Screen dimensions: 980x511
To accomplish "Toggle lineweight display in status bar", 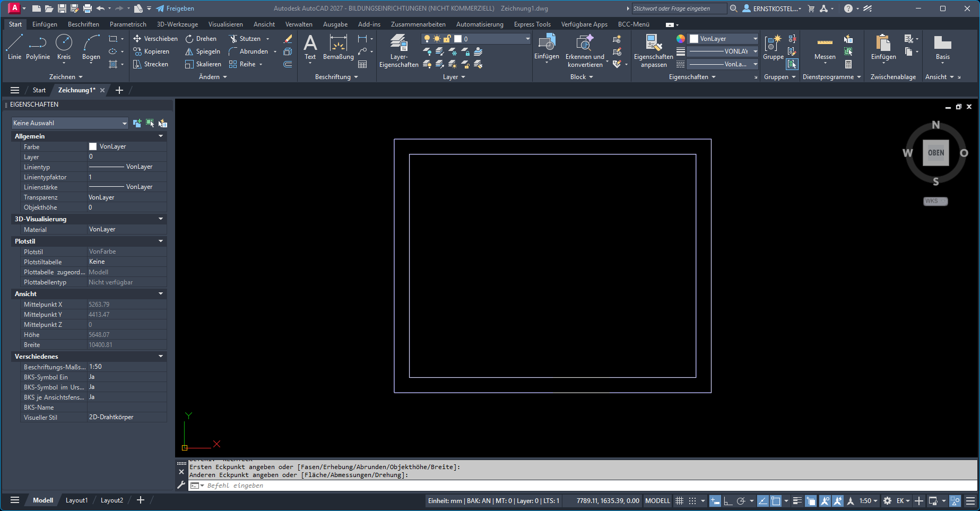I will tap(797, 500).
